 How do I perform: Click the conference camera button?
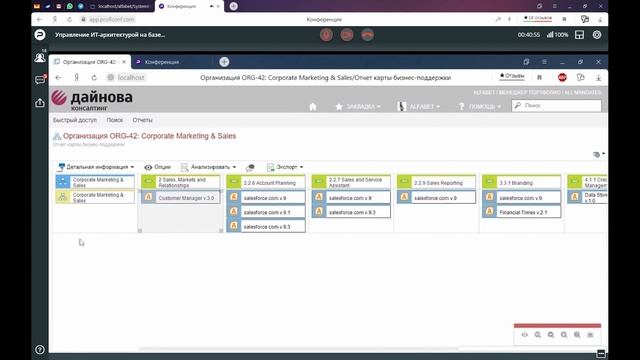click(x=347, y=35)
